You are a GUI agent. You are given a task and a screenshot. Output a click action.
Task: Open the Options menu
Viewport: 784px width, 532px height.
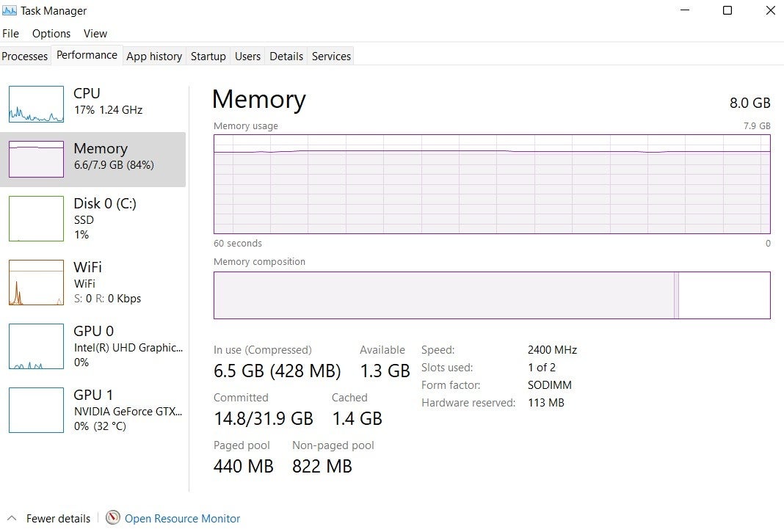[x=51, y=34]
